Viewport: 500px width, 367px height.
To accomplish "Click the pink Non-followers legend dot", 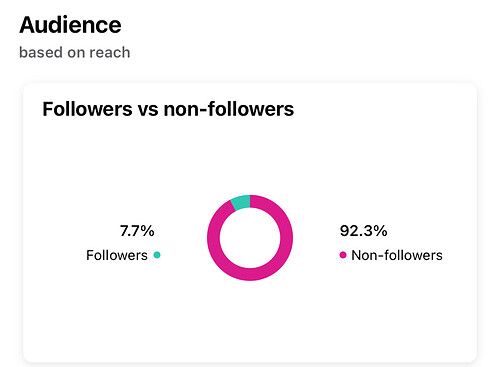I will 343,255.
